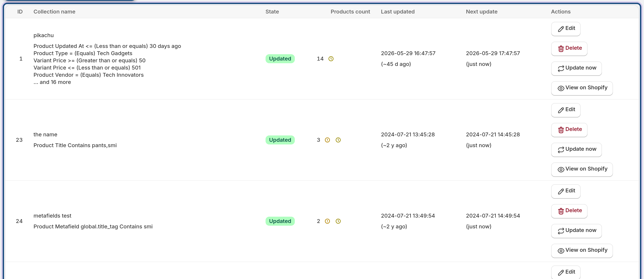Viewport: 644px width, 279px height.
Task: Click the clock icon beside pikachu's product count 14
Action: point(331,59)
